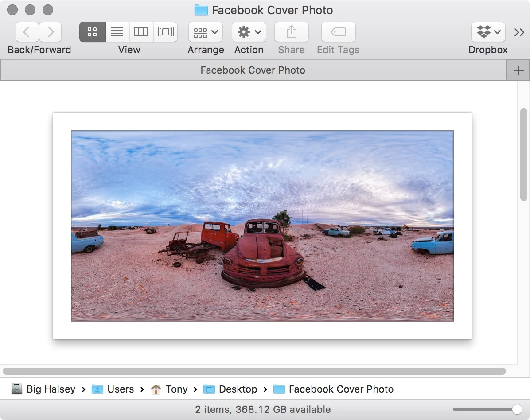Image resolution: width=530 pixels, height=420 pixels.
Task: Click Big Halsey in the path bar
Action: click(x=50, y=389)
